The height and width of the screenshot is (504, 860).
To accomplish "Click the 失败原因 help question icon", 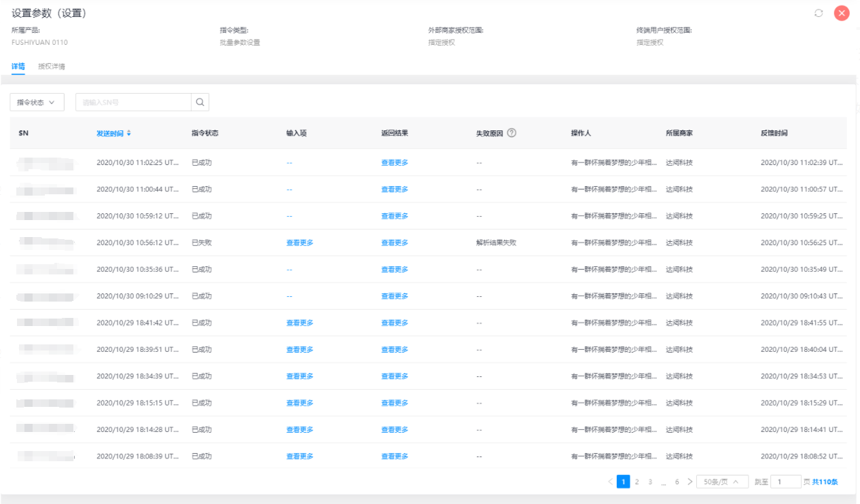I will pos(512,133).
